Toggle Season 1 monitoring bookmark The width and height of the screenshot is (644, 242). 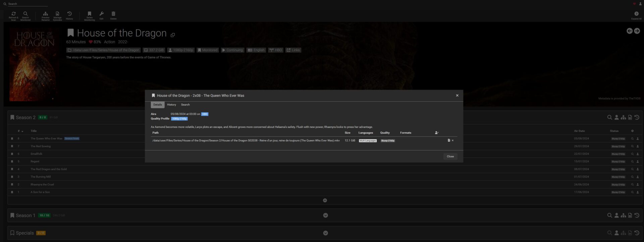(x=12, y=215)
